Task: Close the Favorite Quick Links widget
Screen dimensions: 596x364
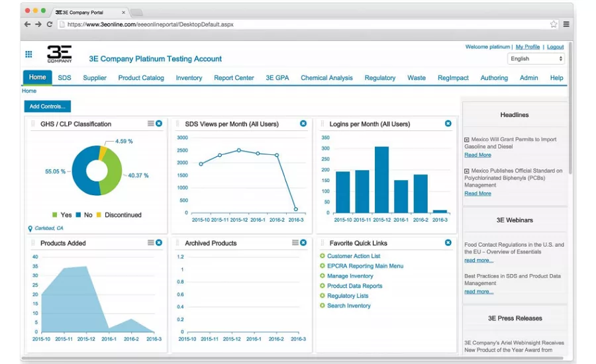Action: pos(448,242)
